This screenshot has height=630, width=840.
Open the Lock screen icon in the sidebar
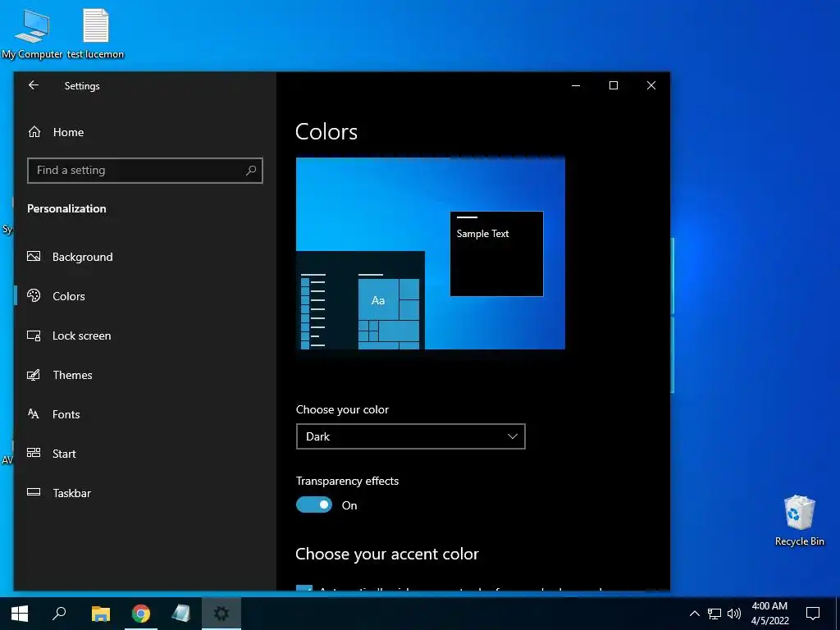[34, 336]
